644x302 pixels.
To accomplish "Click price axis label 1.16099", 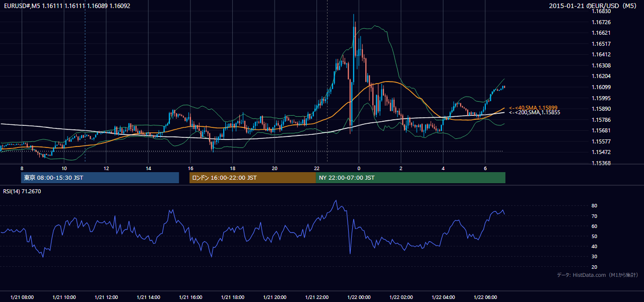I will (x=601, y=87).
